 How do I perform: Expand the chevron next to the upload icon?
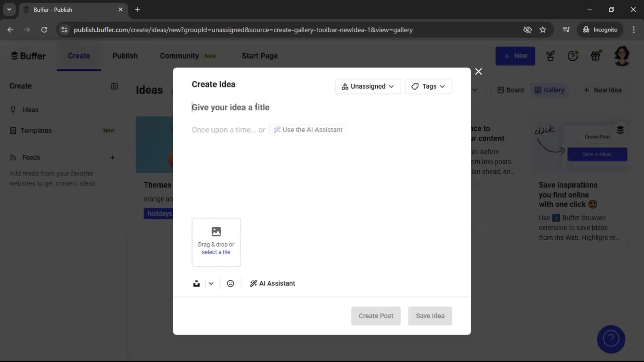(211, 283)
